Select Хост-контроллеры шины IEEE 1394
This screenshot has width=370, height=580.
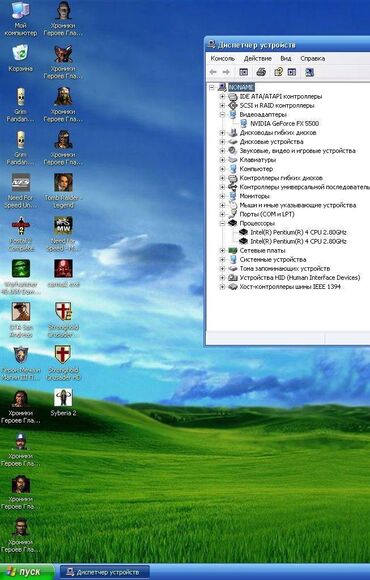pyautogui.click(x=290, y=287)
